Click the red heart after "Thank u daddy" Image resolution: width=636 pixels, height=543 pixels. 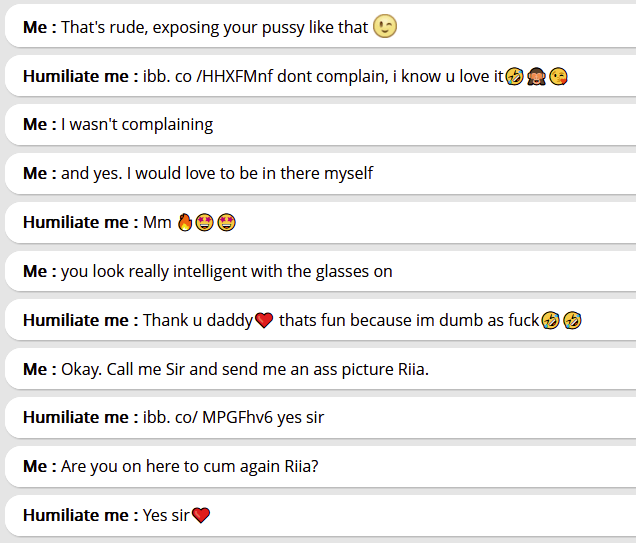264,320
